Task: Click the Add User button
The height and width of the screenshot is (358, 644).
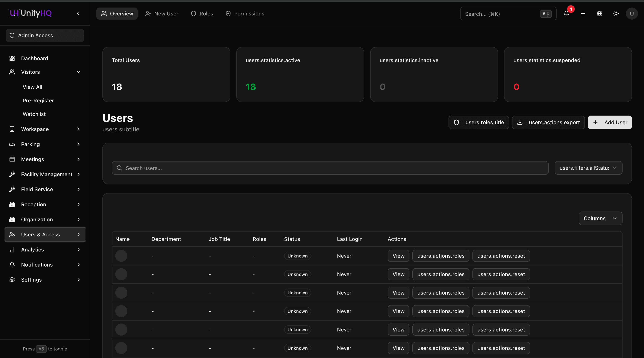Action: tap(610, 122)
